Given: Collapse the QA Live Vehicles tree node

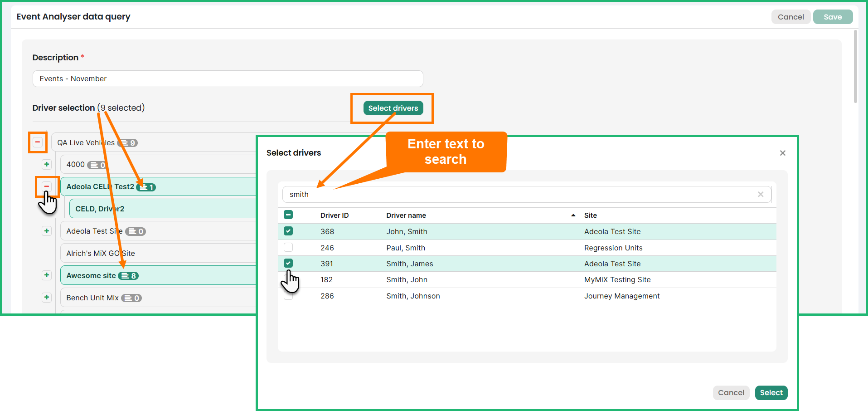Looking at the screenshot, I should point(38,142).
